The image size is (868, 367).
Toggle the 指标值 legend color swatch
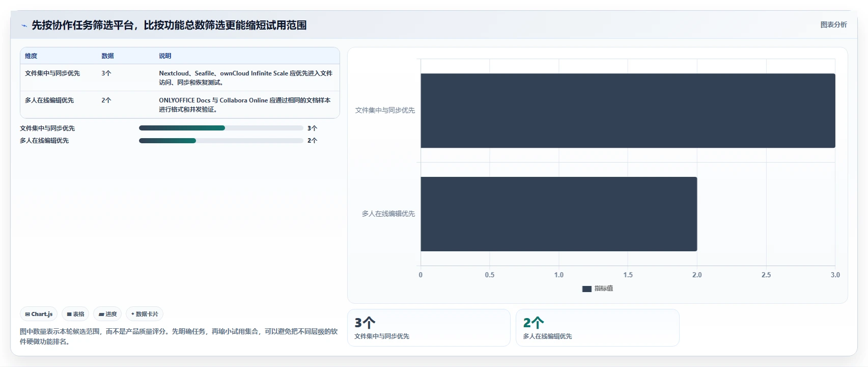(587, 289)
